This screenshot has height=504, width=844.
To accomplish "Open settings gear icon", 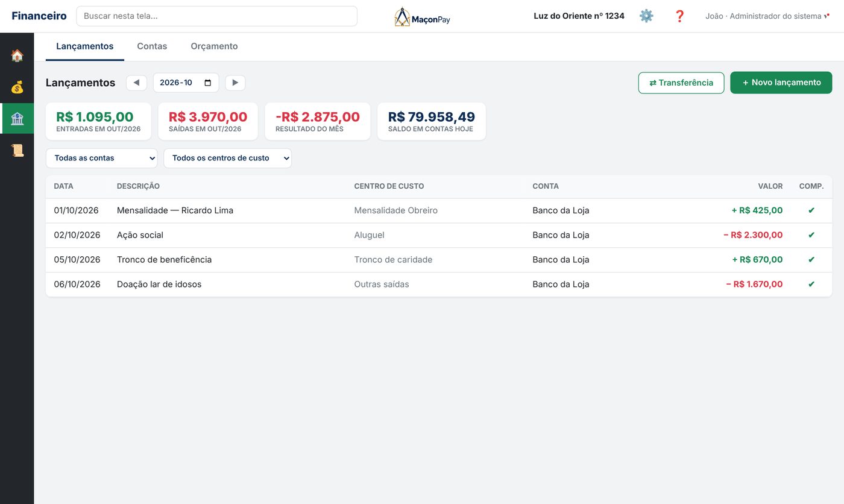I will click(x=646, y=16).
